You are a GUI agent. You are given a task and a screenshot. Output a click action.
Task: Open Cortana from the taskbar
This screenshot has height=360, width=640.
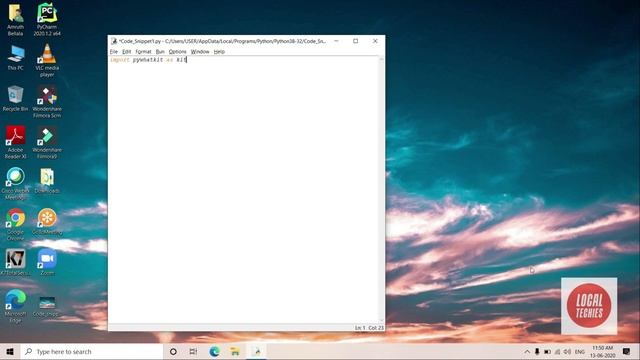coord(173,351)
